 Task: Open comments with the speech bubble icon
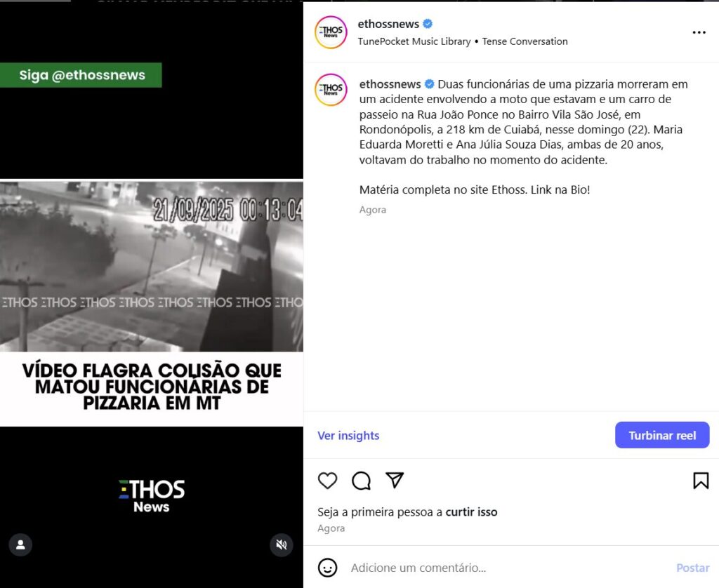point(362,481)
